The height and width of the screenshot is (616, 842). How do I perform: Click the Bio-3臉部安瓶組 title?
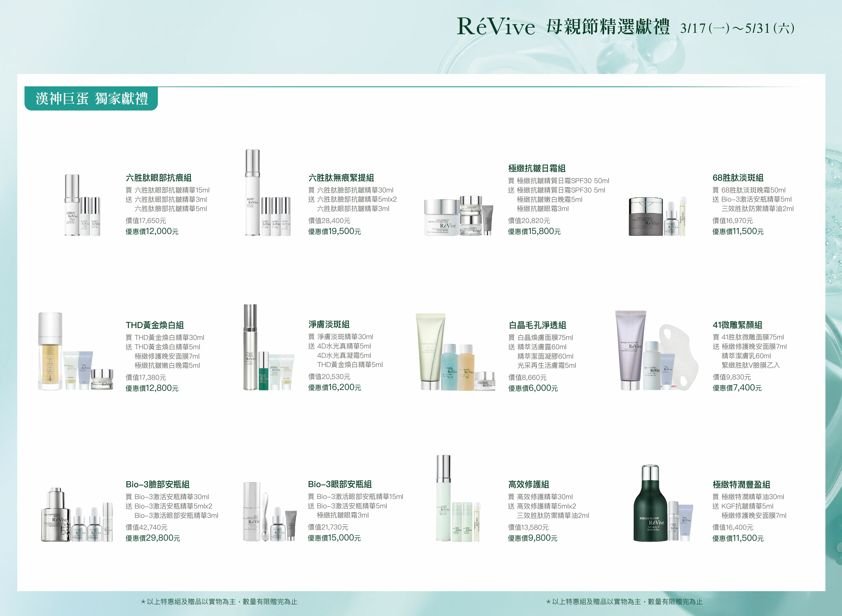(x=157, y=484)
